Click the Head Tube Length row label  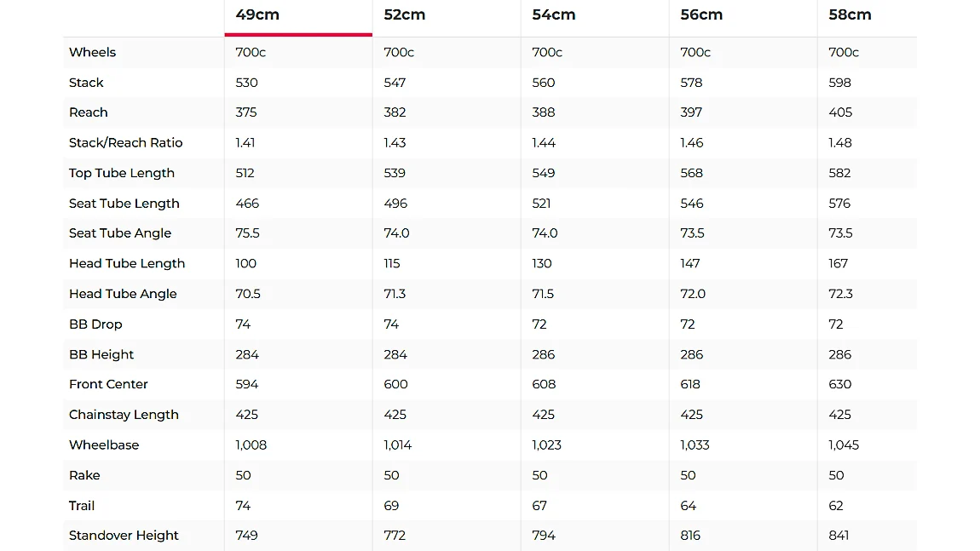click(x=127, y=264)
